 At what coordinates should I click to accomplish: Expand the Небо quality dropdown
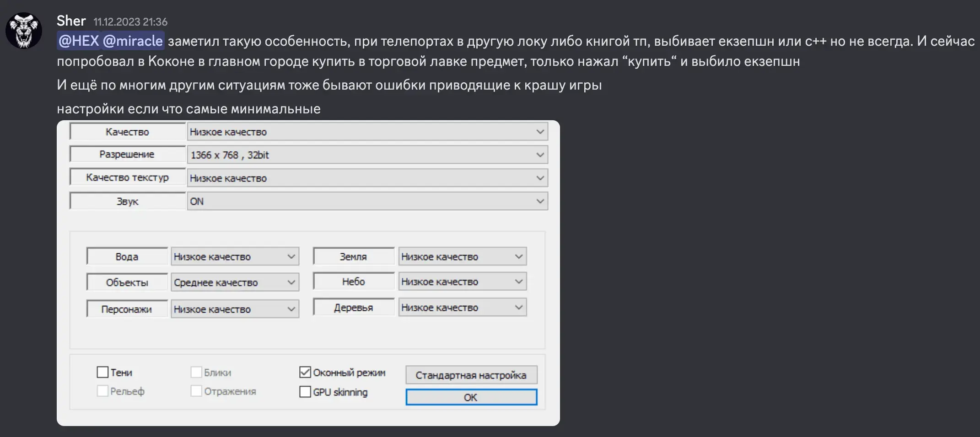pyautogui.click(x=462, y=282)
